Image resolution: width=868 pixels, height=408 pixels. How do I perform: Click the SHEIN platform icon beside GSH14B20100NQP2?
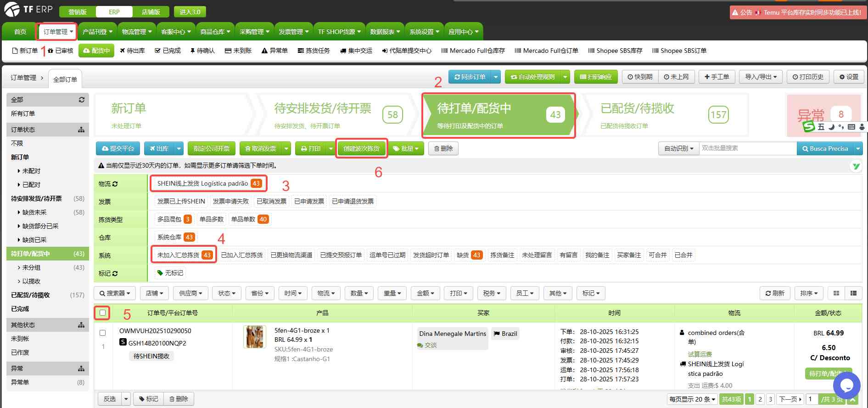click(x=123, y=342)
